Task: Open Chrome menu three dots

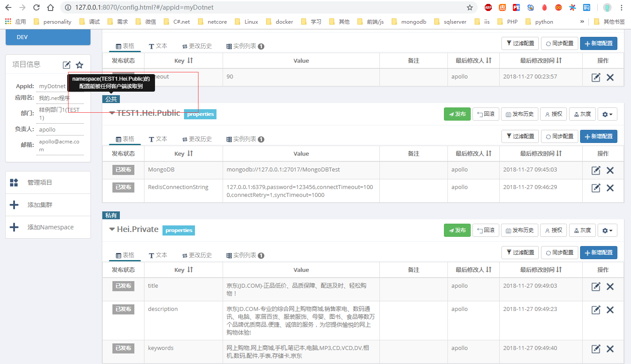Action: (622, 7)
